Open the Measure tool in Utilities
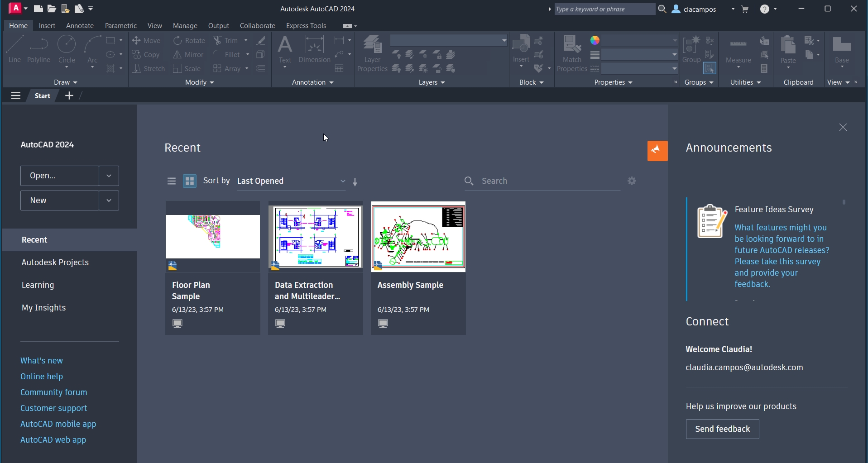Viewport: 868px width, 463px height. pos(738,50)
